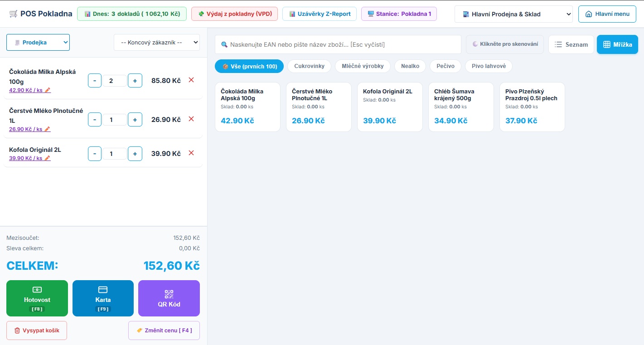Increase quantity of Kofola Originál 2L
The width and height of the screenshot is (644, 345).
click(x=135, y=154)
